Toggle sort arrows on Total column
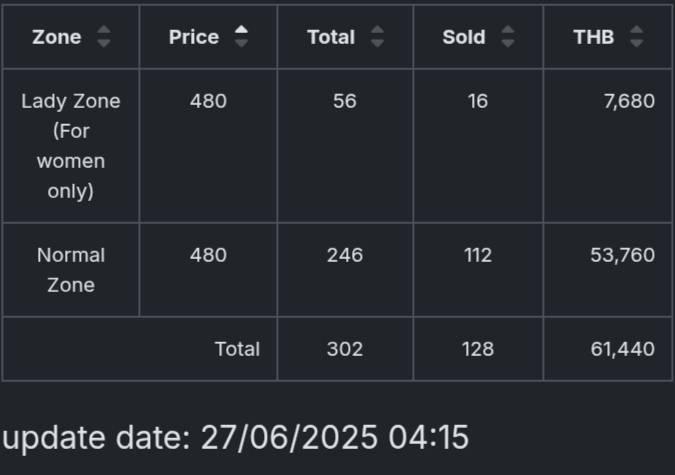This screenshot has height=475, width=675. tap(378, 37)
